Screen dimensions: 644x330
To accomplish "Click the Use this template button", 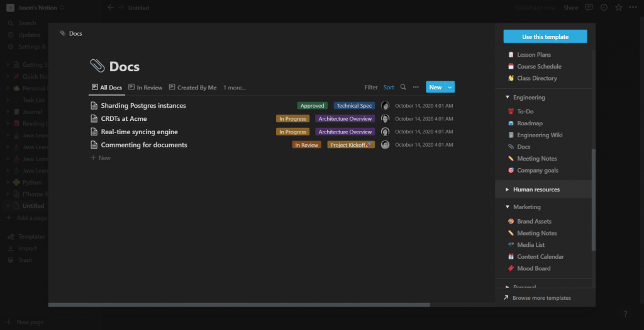I will pyautogui.click(x=545, y=37).
